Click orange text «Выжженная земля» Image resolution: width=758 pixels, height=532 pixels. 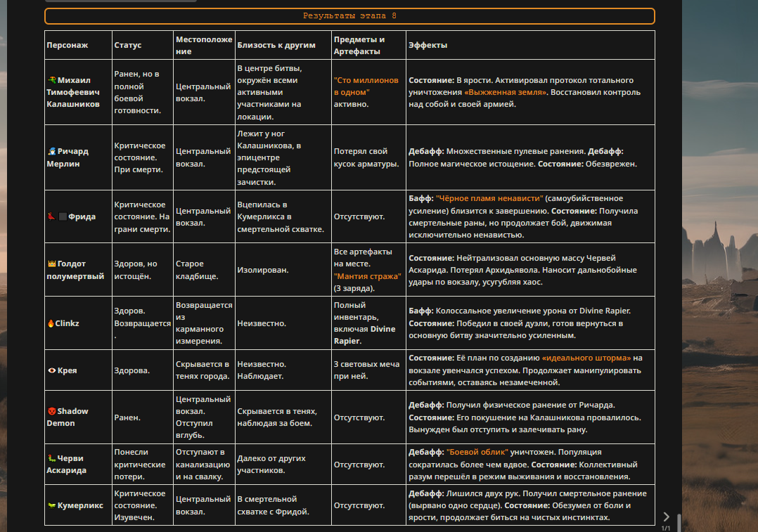pos(505,92)
